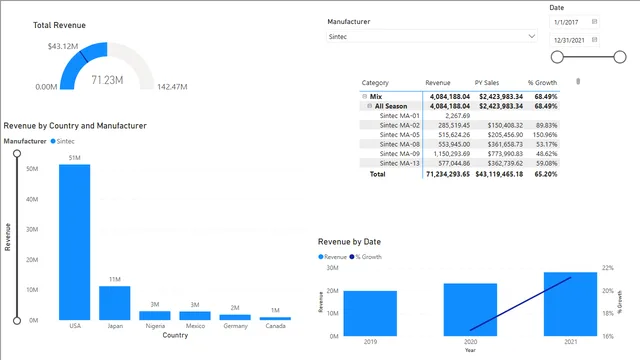
Task: Click the gauge target label $43.12M
Action: point(63,46)
